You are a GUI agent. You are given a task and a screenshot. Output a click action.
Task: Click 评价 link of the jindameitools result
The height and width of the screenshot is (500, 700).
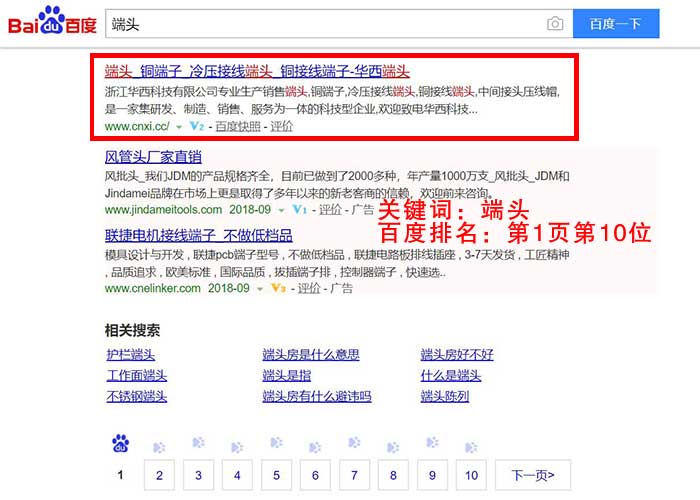click(x=330, y=209)
